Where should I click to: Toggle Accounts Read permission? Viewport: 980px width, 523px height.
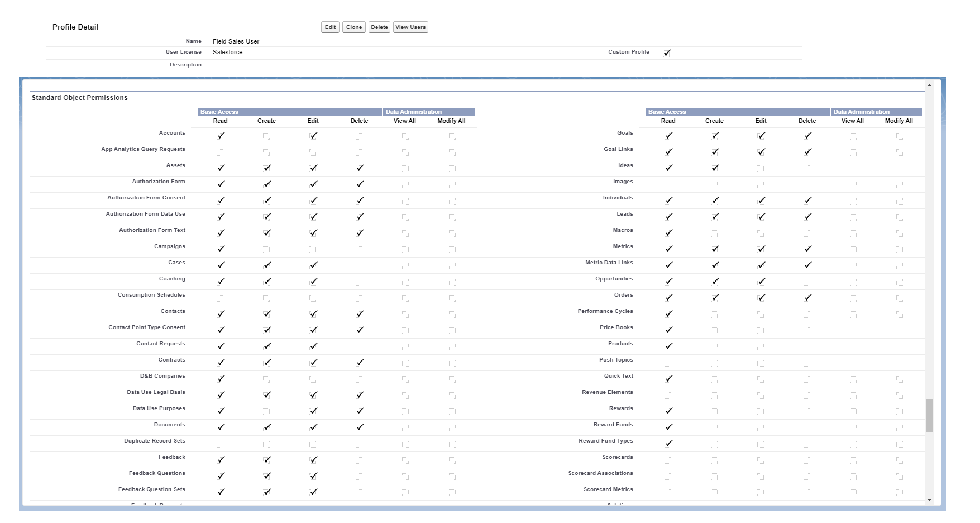click(221, 136)
